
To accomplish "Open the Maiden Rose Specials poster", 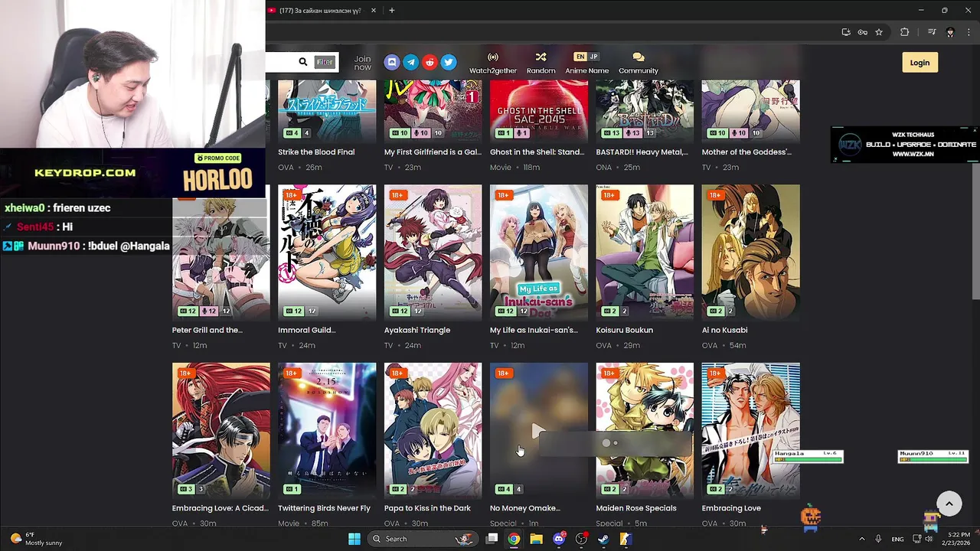I will pos(645,430).
